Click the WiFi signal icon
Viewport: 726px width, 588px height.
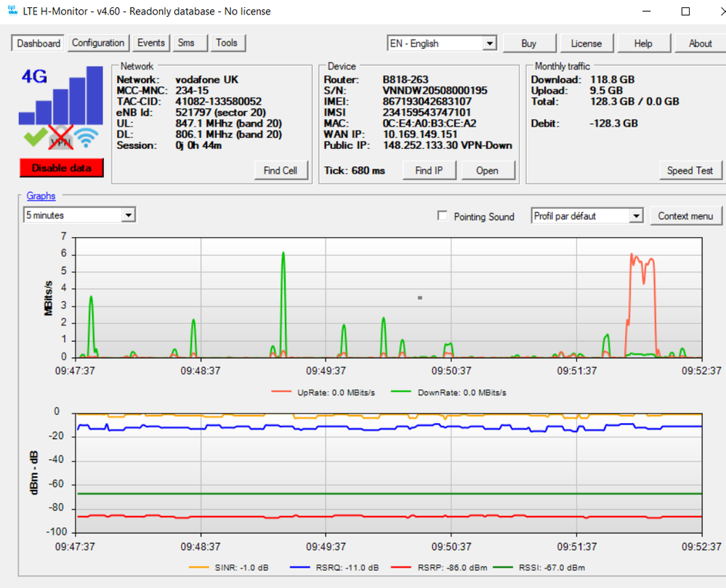86,135
